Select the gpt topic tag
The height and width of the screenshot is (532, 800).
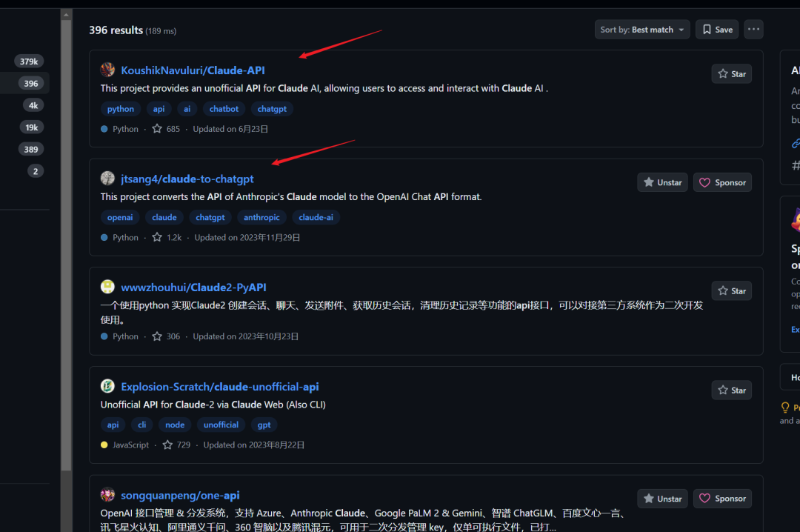pyautogui.click(x=264, y=425)
